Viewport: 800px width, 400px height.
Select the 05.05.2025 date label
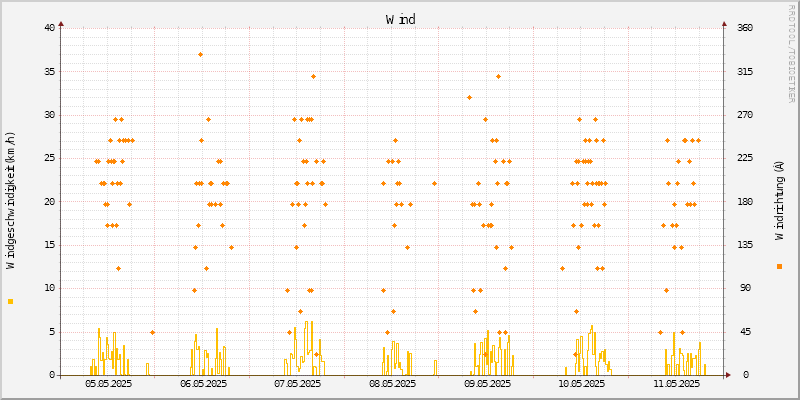point(108,383)
